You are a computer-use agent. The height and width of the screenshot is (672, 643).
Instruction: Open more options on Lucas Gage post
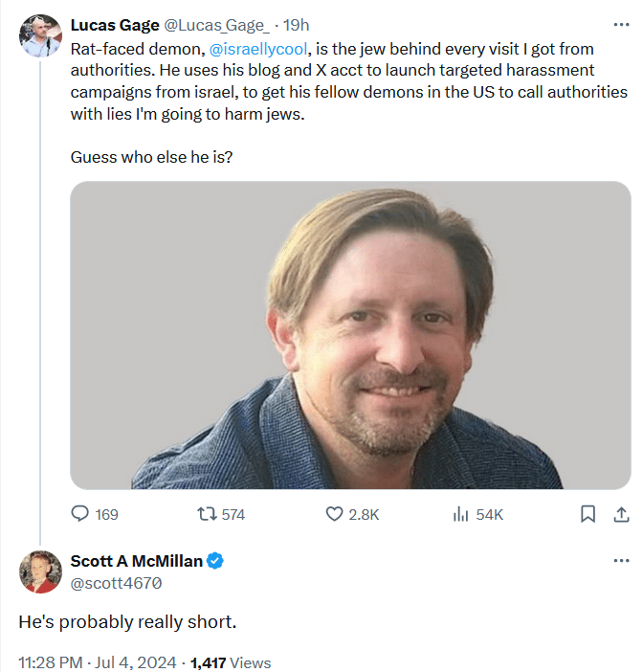pos(621,24)
